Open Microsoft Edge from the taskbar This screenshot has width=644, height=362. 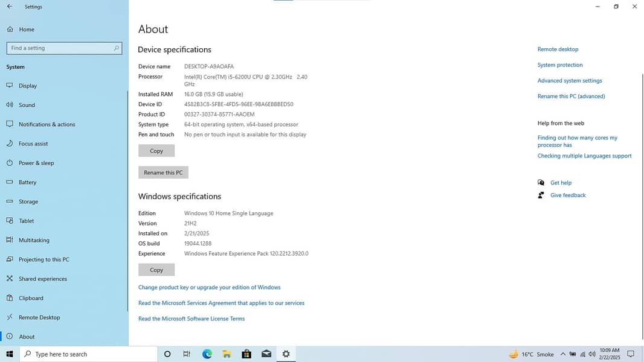207,354
